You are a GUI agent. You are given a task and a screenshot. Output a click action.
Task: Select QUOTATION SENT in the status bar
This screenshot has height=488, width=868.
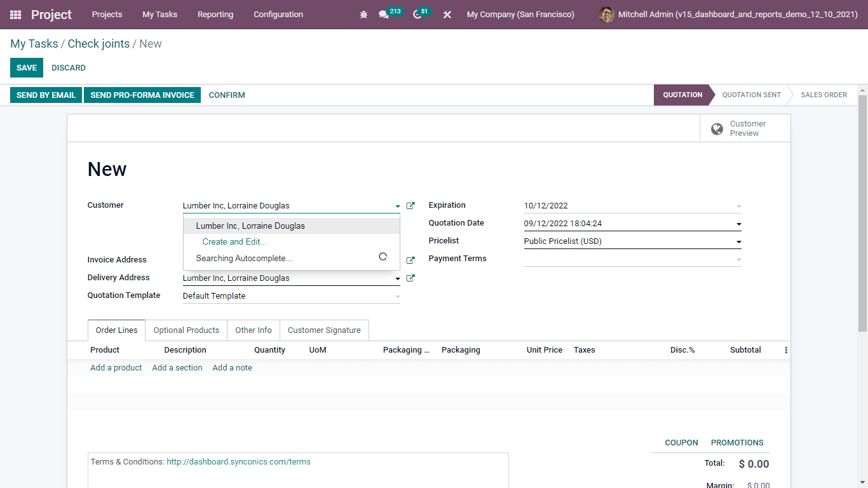pyautogui.click(x=751, y=95)
